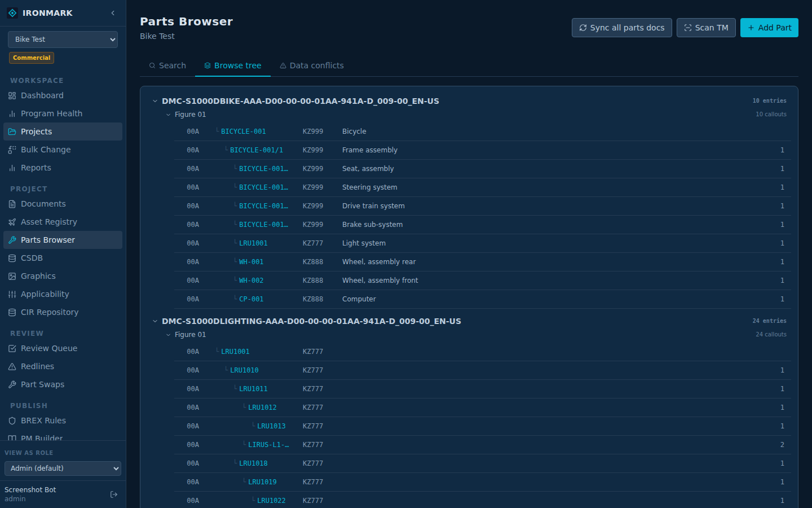This screenshot has width=812, height=508.
Task: Collapse Figure 01 under the DBIKE module
Action: coord(168,115)
